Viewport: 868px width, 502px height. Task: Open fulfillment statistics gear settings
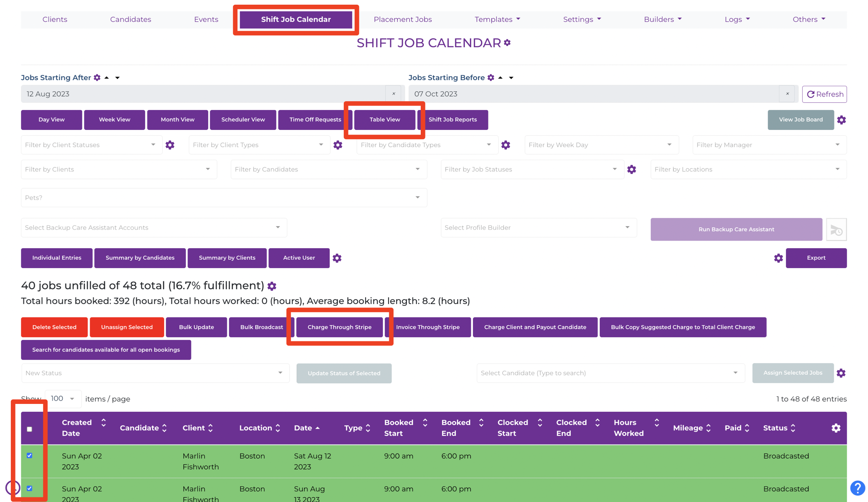[272, 286]
